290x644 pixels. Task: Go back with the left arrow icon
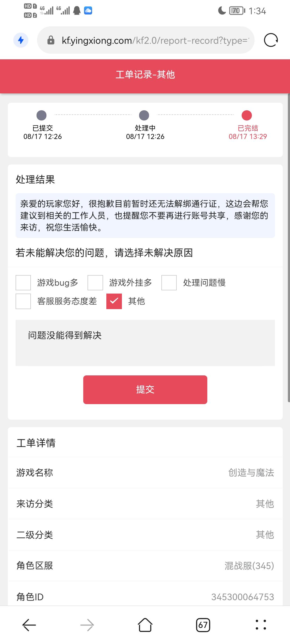29,625
